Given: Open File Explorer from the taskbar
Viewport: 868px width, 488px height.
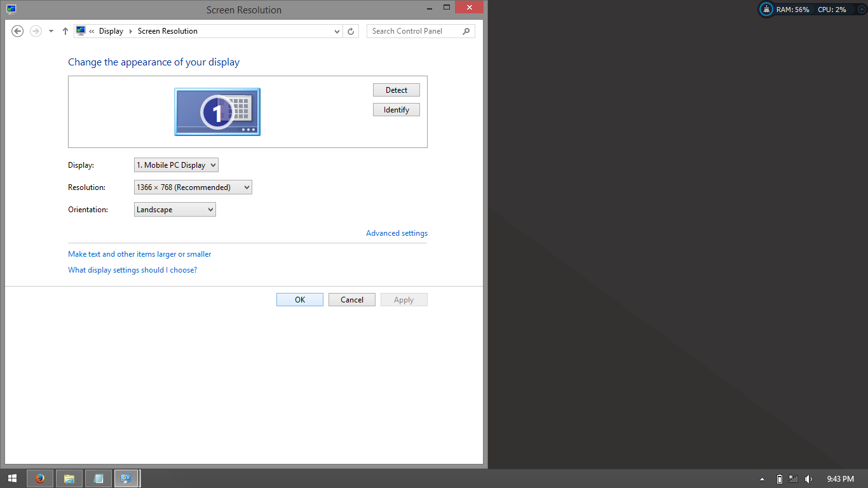Looking at the screenshot, I should [x=69, y=478].
